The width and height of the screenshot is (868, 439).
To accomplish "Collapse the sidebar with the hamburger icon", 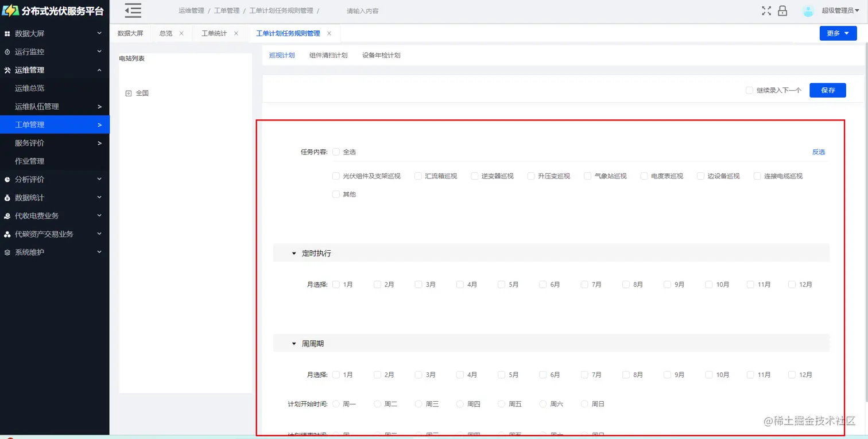I will [132, 10].
